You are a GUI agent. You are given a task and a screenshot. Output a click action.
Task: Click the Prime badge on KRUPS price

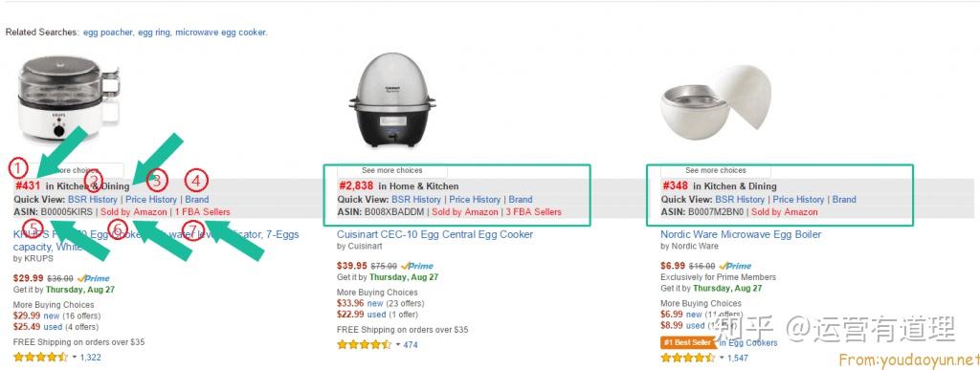[94, 278]
